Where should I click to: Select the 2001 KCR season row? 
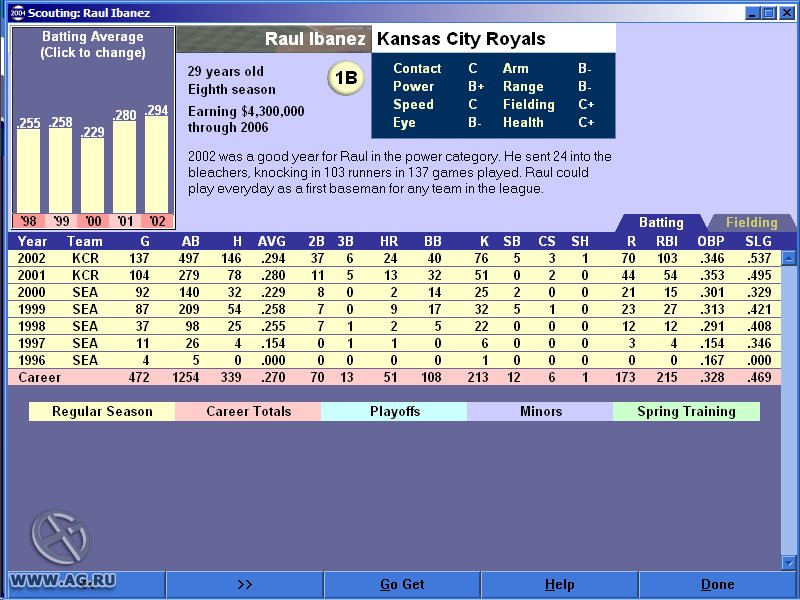click(394, 276)
